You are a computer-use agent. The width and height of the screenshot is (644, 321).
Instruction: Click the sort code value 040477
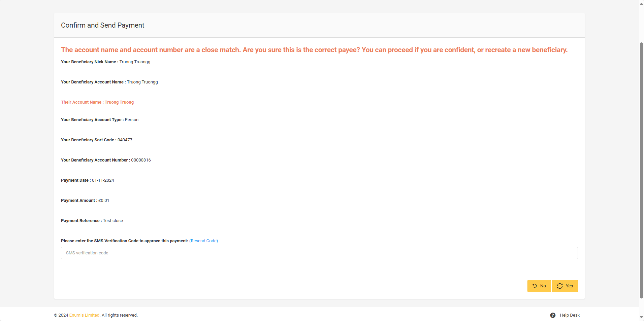point(125,140)
